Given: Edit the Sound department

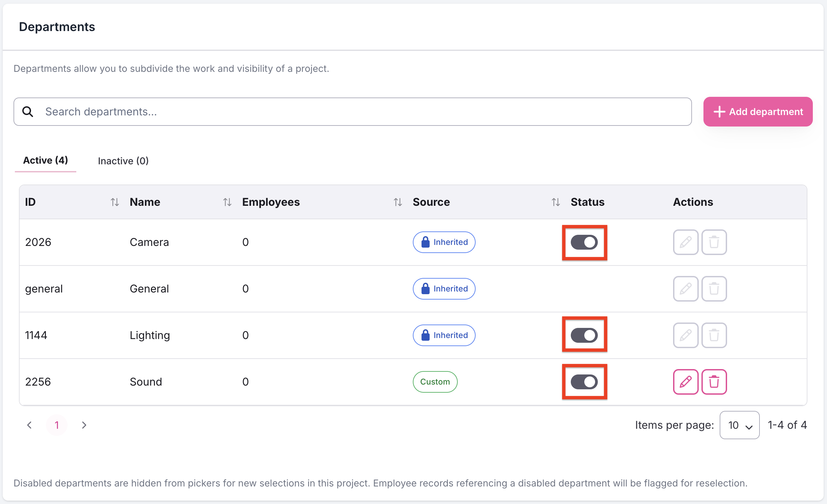Looking at the screenshot, I should [686, 382].
